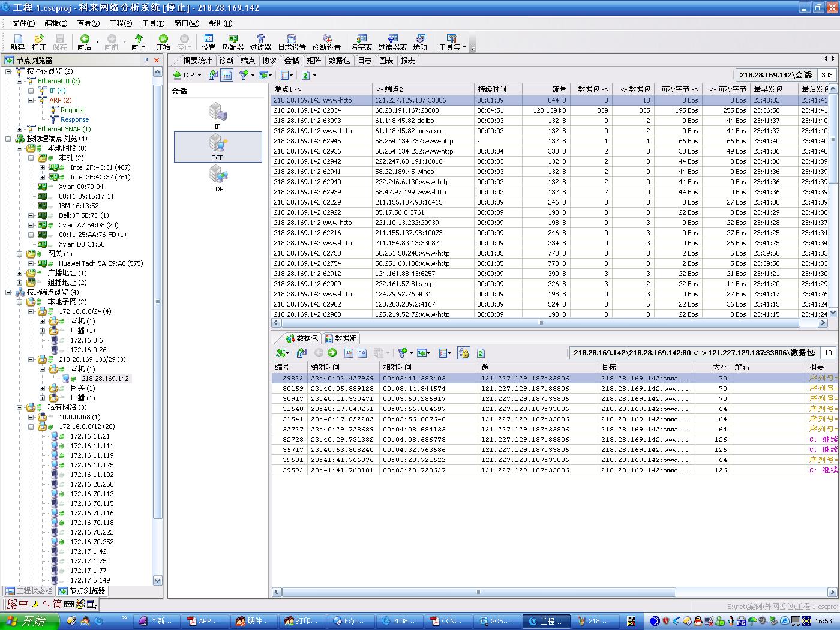Open the 工具(T) menu
Image resolution: width=840 pixels, height=630 pixels.
(153, 23)
